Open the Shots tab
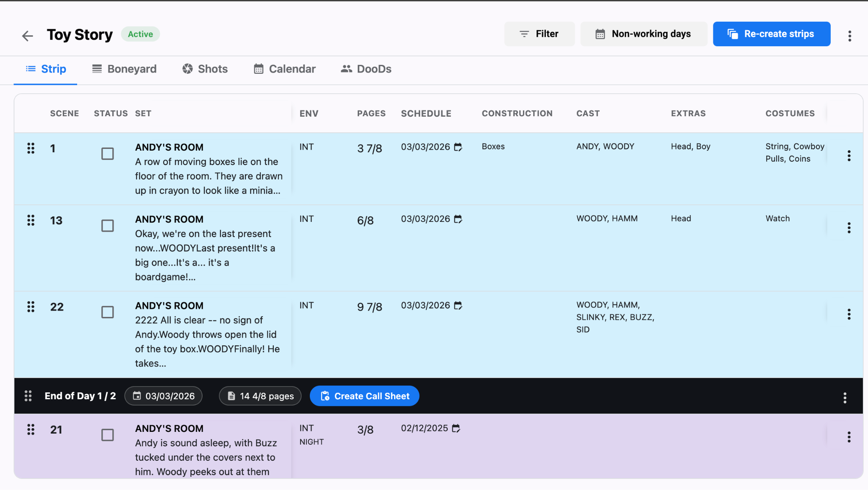 click(x=205, y=69)
